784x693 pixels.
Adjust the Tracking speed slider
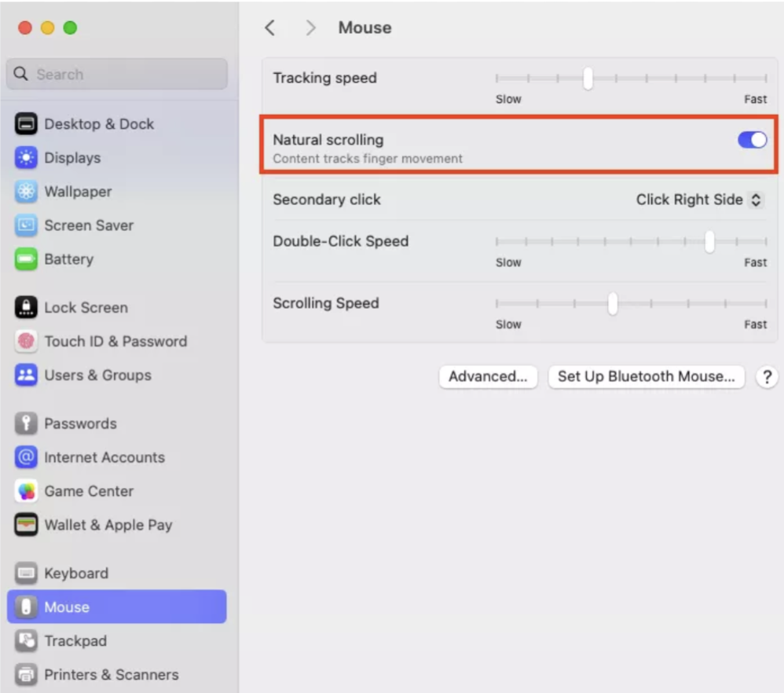tap(588, 79)
